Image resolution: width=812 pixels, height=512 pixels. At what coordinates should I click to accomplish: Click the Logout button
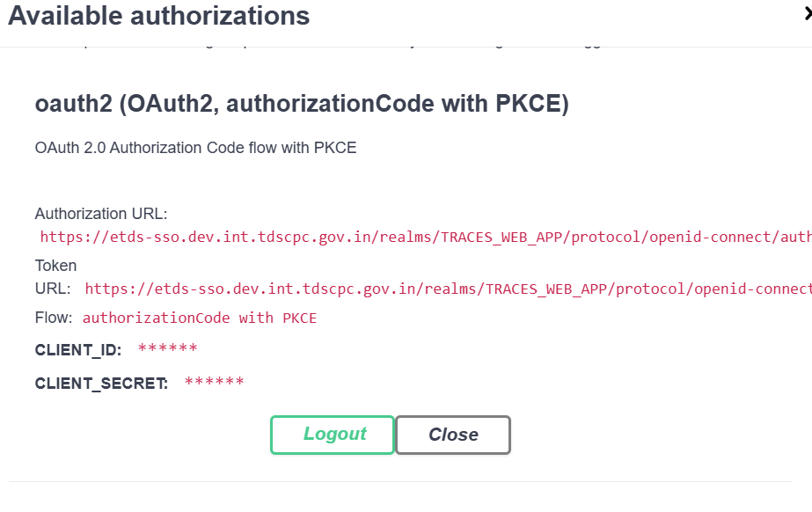[x=332, y=435]
